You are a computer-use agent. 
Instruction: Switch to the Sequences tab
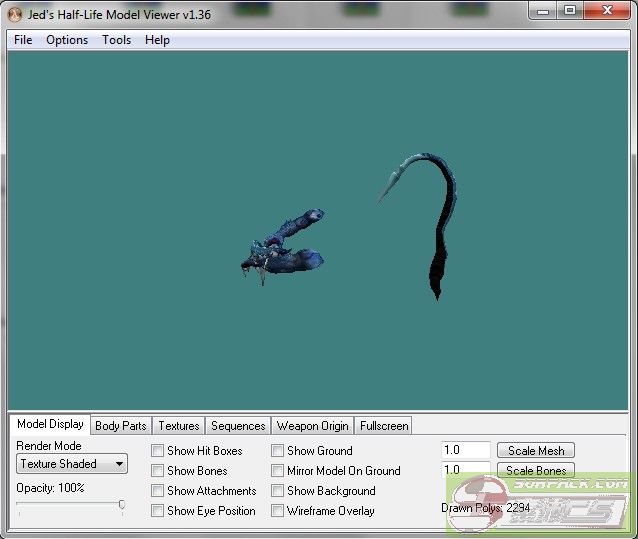pos(238,426)
